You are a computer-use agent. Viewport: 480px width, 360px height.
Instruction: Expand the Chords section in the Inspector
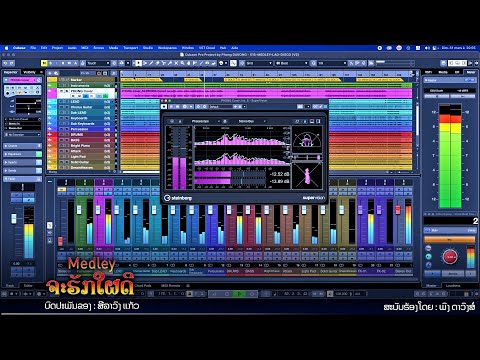22,146
